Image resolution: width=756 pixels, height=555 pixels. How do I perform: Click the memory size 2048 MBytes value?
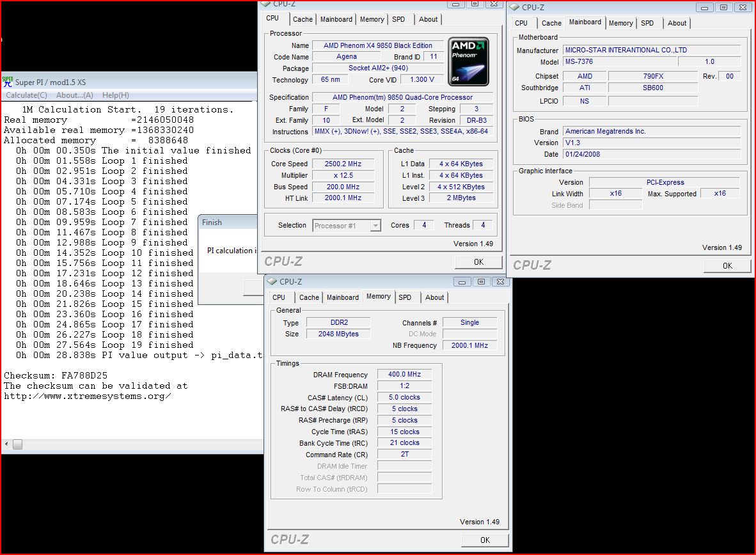[x=338, y=334]
